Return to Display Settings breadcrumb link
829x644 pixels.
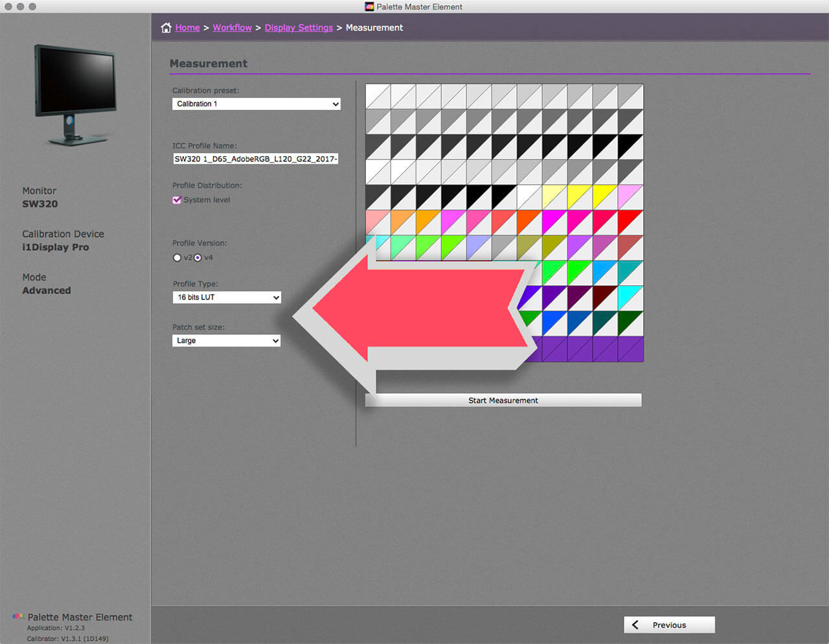[299, 27]
